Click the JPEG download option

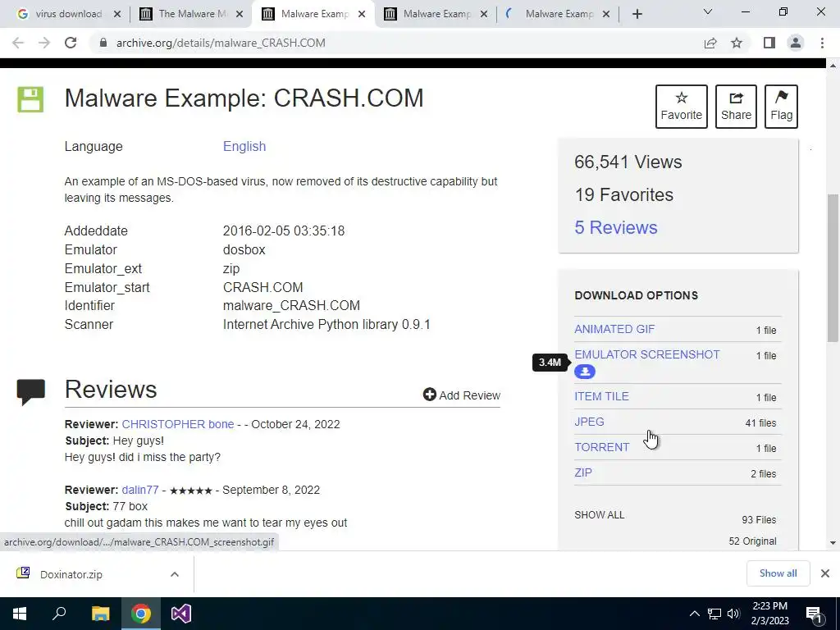(x=589, y=422)
